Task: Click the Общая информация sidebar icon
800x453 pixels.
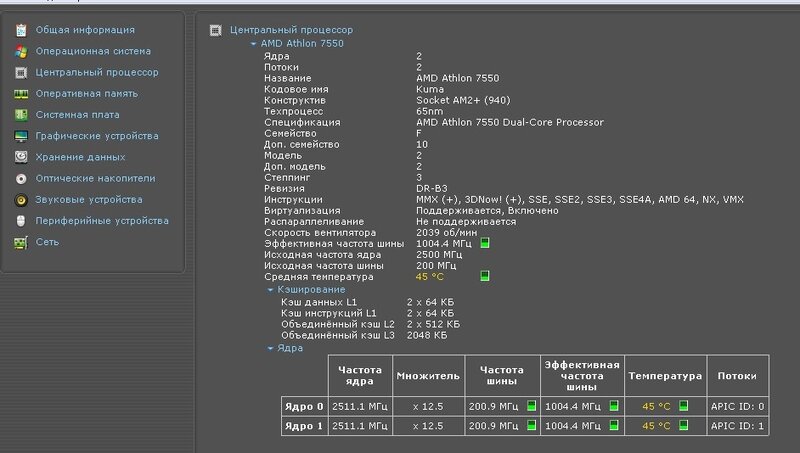Action: pos(21,30)
